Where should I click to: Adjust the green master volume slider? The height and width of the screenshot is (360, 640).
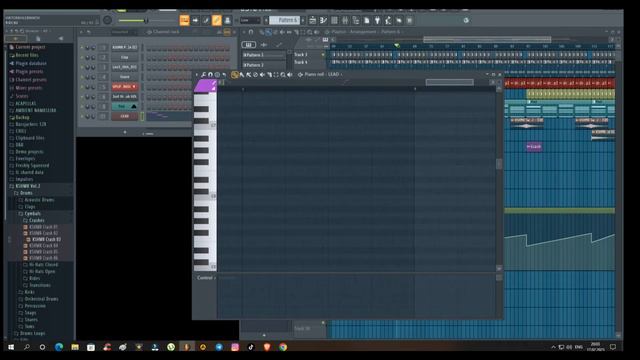pyautogui.click(x=133, y=20)
